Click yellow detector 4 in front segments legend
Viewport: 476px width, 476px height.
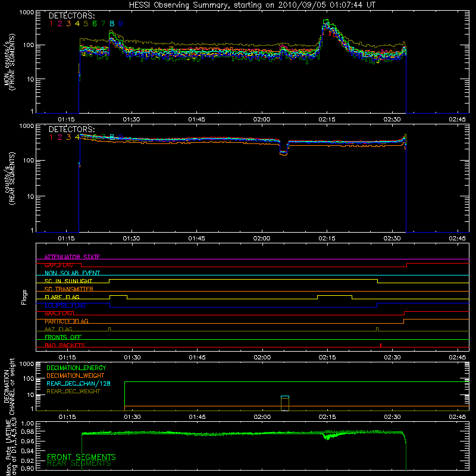pos(77,24)
